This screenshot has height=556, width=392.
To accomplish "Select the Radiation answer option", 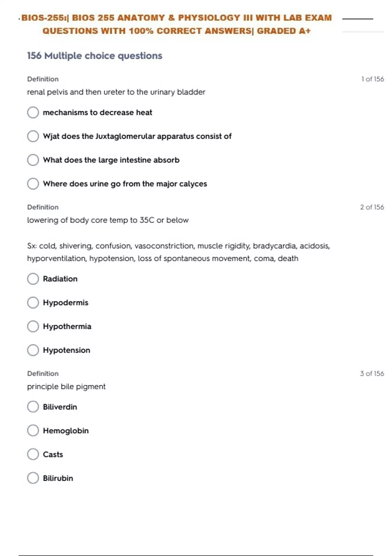I will click(33, 279).
